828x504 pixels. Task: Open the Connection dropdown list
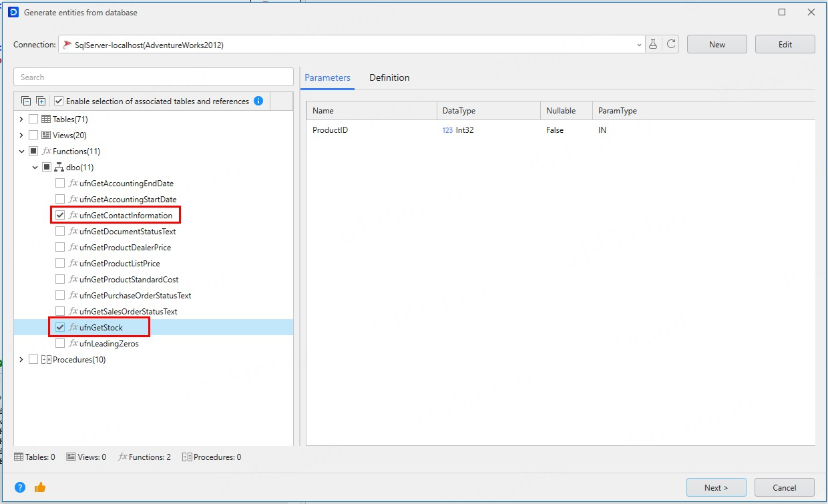639,45
